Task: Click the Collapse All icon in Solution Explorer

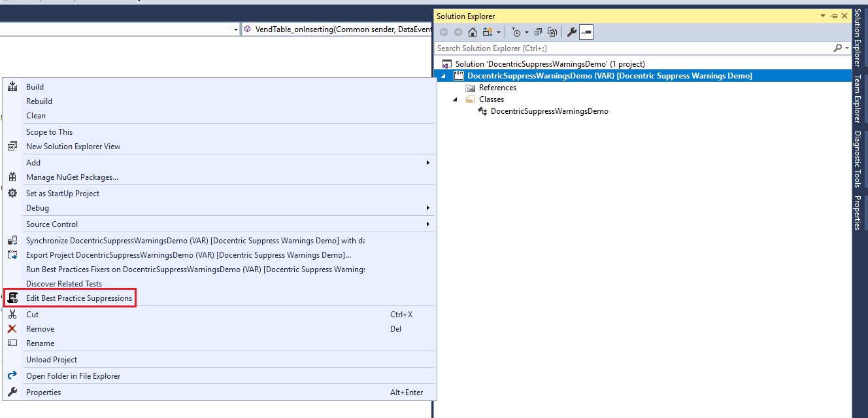Action: [537, 31]
